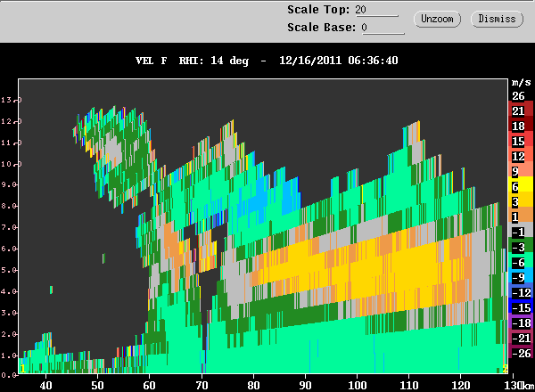Click the 12.0 height axis label
The width and height of the screenshot is (535, 392).
pyautogui.click(x=11, y=121)
